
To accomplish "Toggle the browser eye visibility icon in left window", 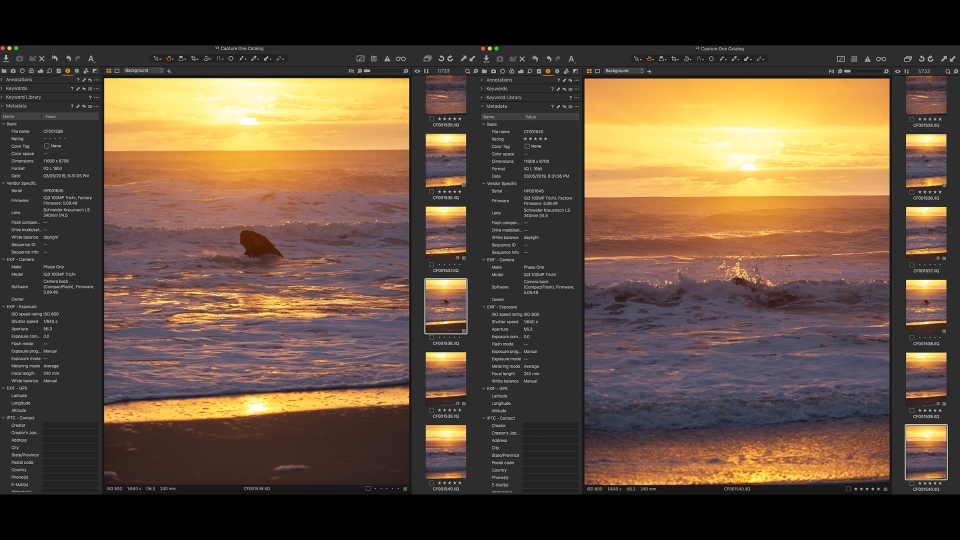I will pos(418,71).
